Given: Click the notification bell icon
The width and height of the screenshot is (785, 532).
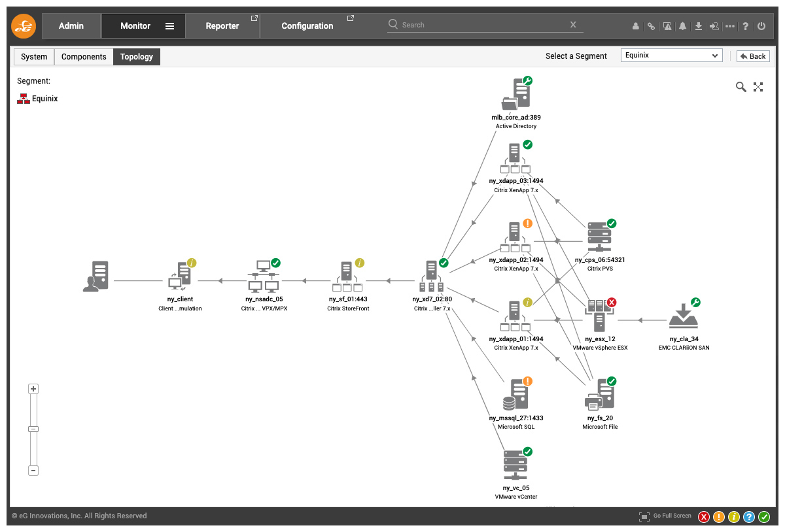Looking at the screenshot, I should 683,26.
